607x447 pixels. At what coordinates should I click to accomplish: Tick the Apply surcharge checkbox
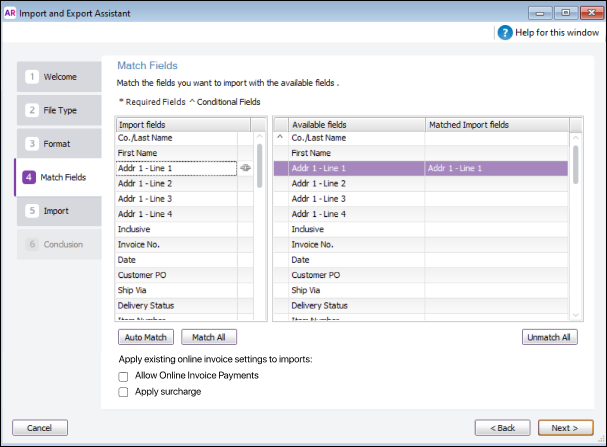click(x=123, y=392)
